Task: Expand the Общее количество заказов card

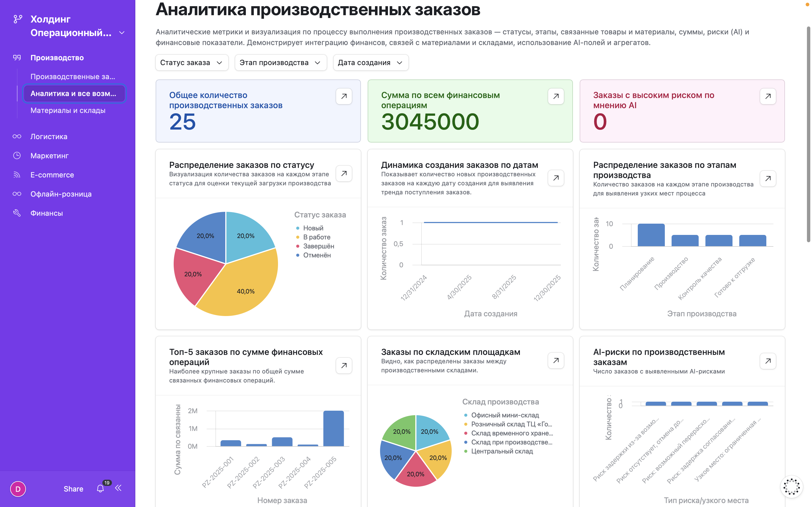Action: point(344,96)
